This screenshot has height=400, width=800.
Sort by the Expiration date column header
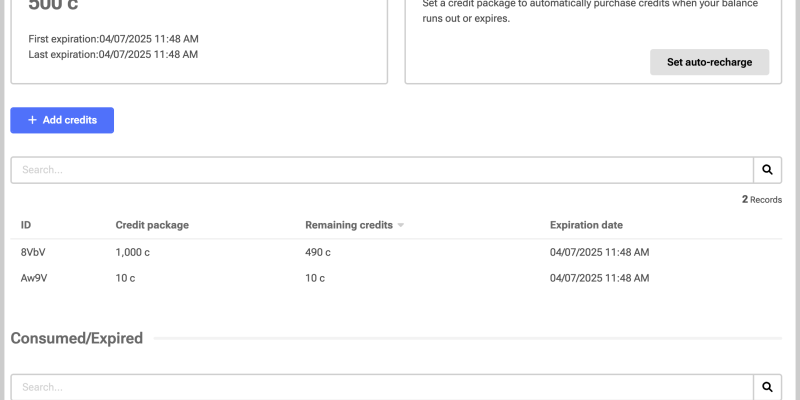click(586, 225)
